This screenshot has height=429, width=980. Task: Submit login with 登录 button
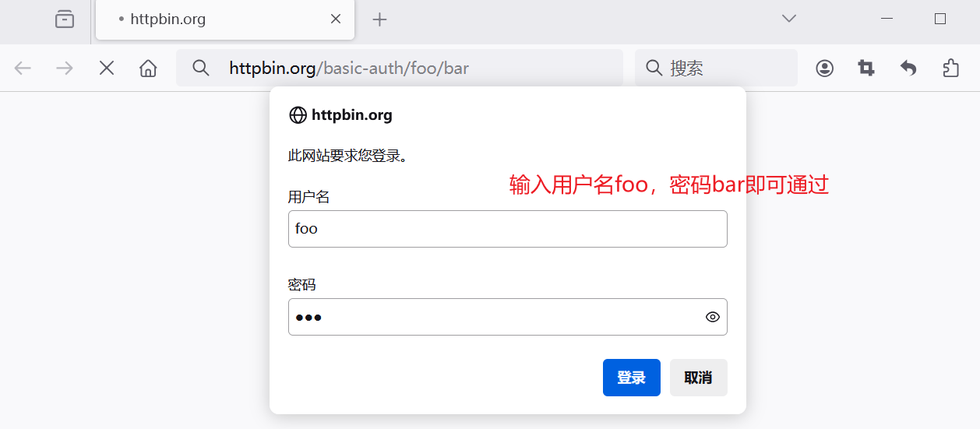tap(632, 378)
